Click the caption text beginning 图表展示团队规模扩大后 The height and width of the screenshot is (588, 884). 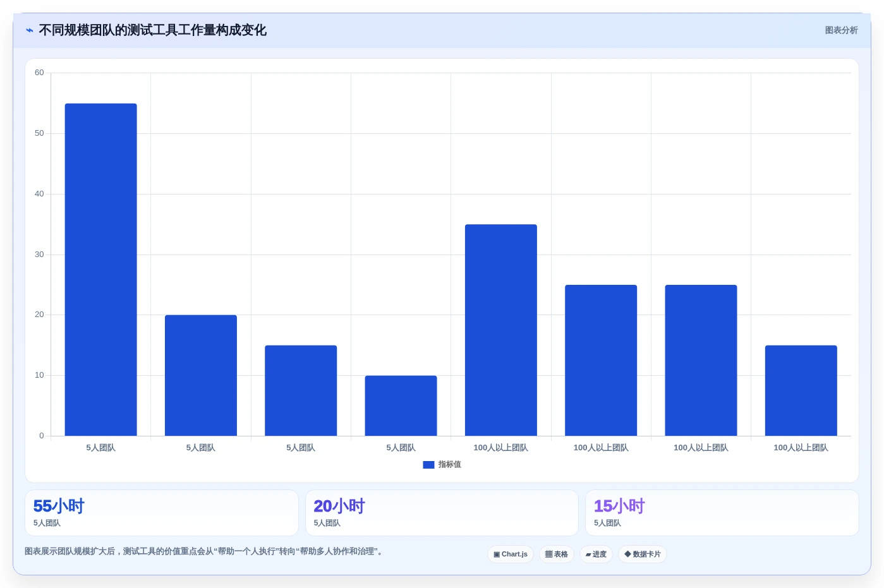(203, 551)
